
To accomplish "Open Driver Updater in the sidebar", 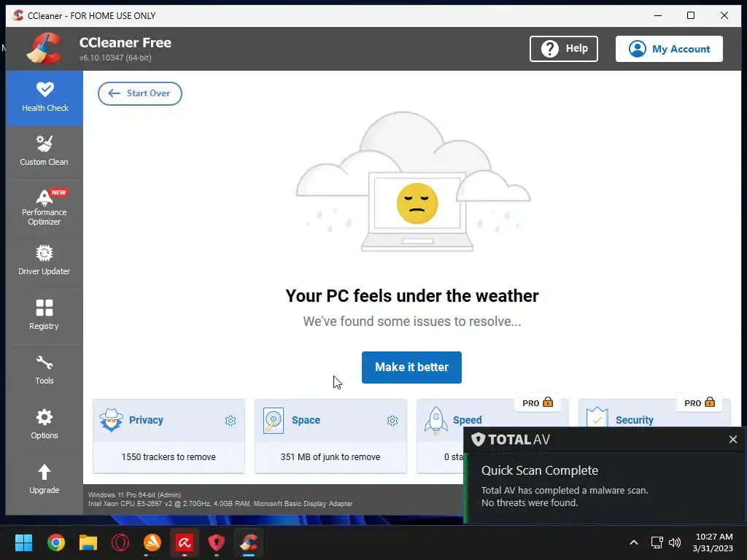I will point(44,262).
